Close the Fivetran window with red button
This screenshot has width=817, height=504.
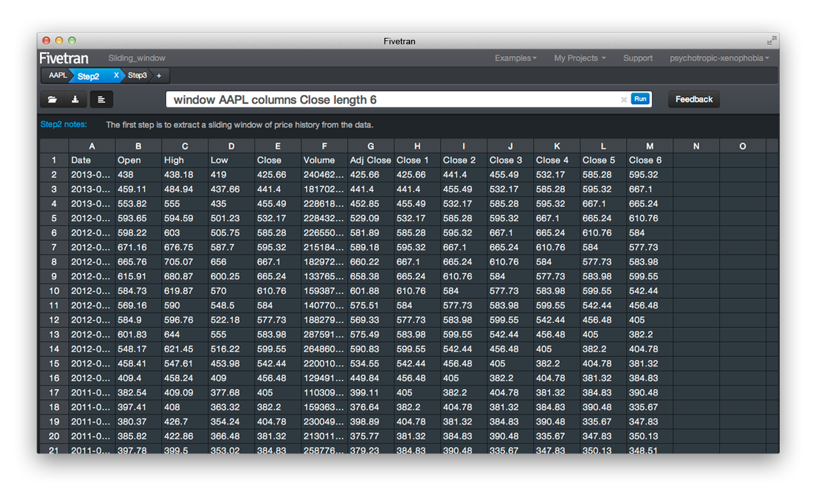coord(46,40)
